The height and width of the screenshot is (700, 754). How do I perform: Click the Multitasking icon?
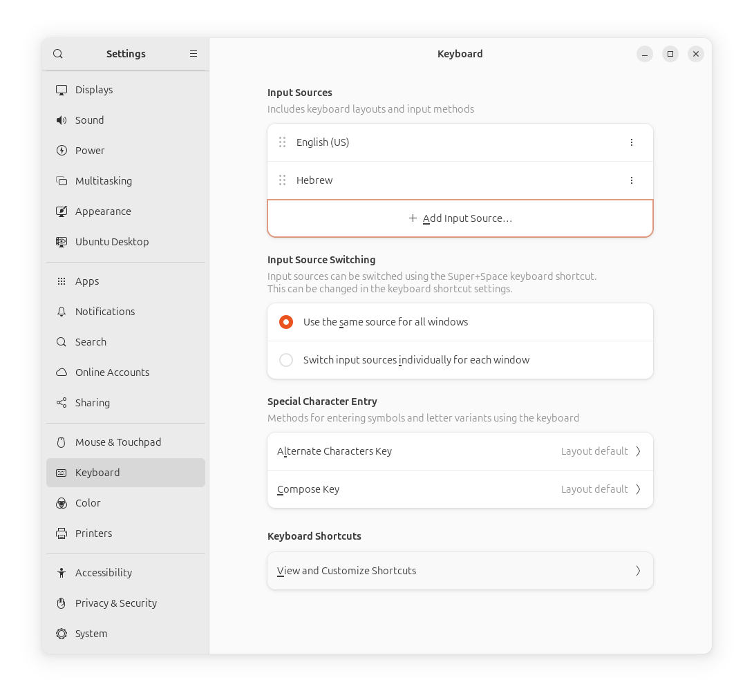click(x=62, y=181)
